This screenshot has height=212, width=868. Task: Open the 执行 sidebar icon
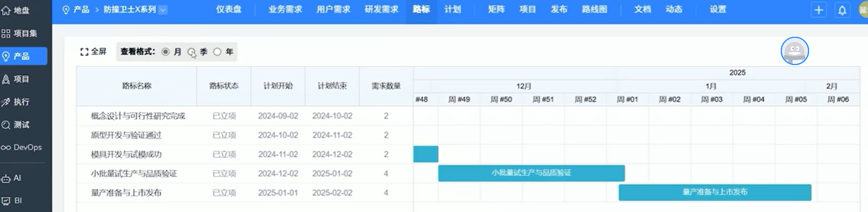point(6,102)
